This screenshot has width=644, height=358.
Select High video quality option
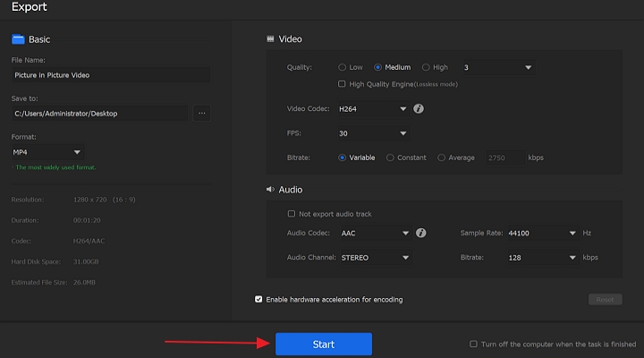click(x=424, y=67)
